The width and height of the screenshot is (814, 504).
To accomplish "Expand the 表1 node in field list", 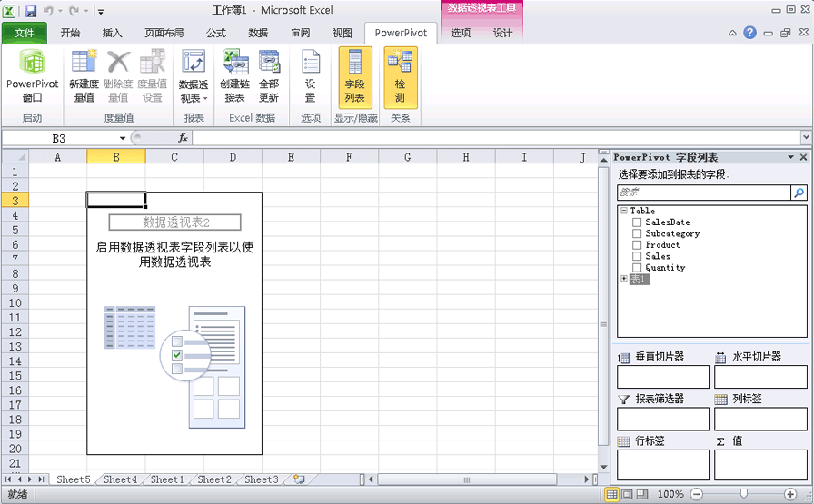I will pos(624,279).
